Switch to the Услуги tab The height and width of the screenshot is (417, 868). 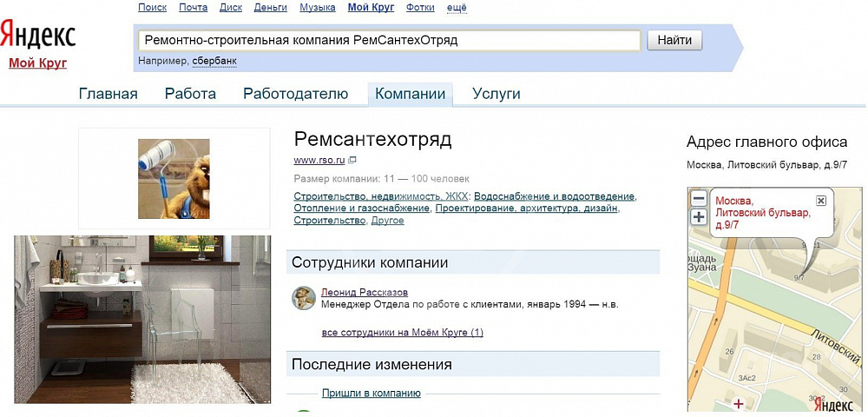click(x=496, y=94)
